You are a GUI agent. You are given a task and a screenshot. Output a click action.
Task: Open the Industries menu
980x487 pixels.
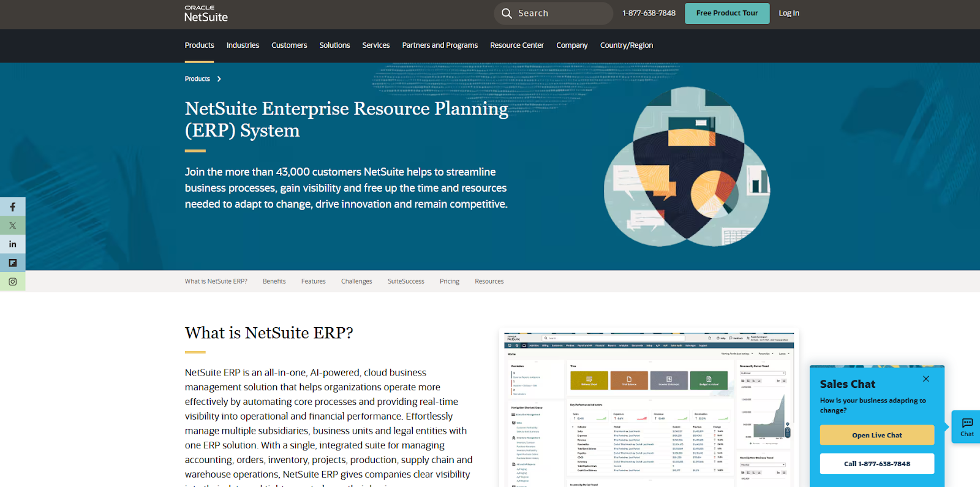(x=243, y=45)
